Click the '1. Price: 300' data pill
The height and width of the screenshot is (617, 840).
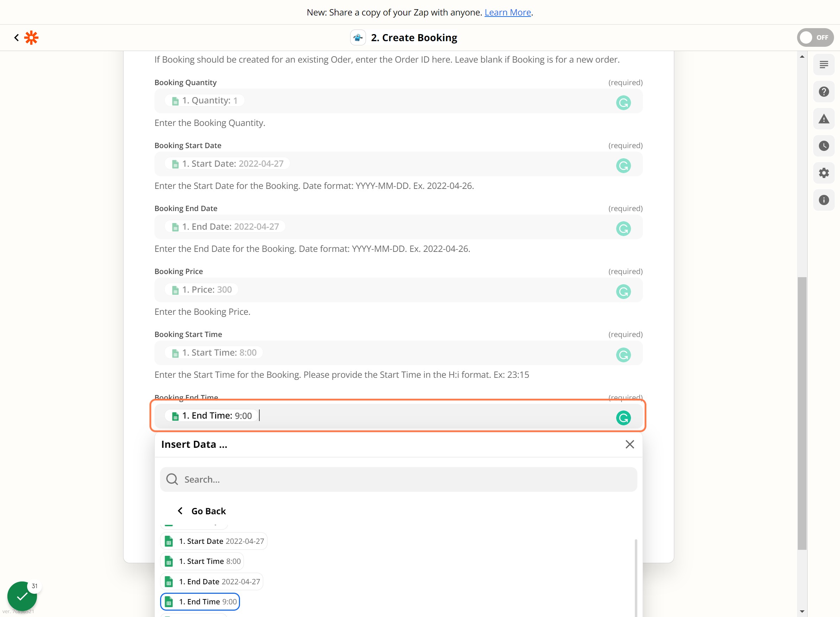202,290
